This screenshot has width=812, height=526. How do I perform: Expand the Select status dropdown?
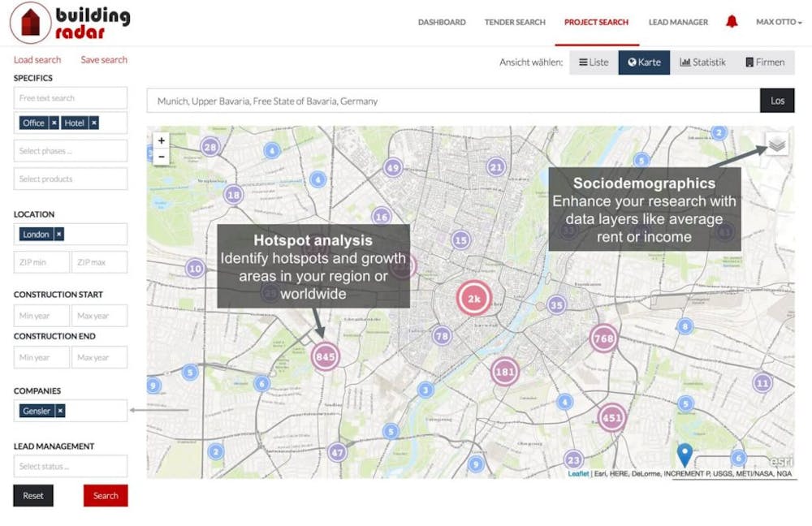pos(71,466)
